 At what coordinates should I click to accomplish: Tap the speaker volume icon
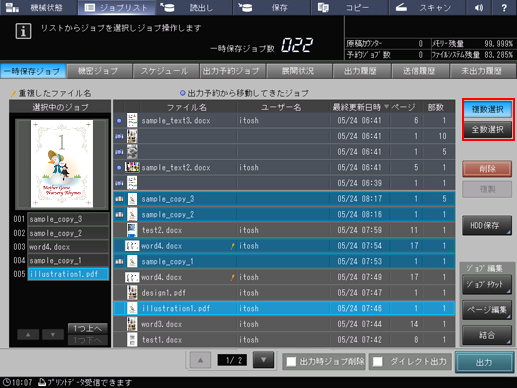point(479,8)
